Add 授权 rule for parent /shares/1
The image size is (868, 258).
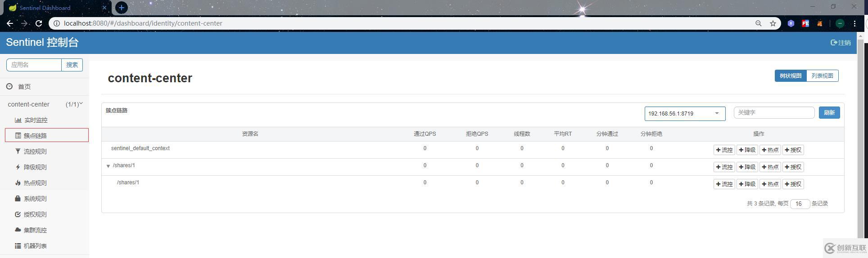793,167
